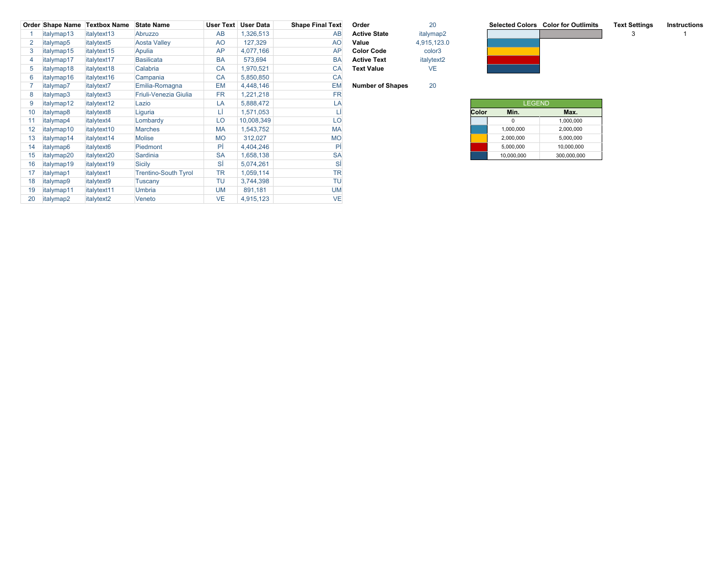Click the red legend color cell

[479, 147]
